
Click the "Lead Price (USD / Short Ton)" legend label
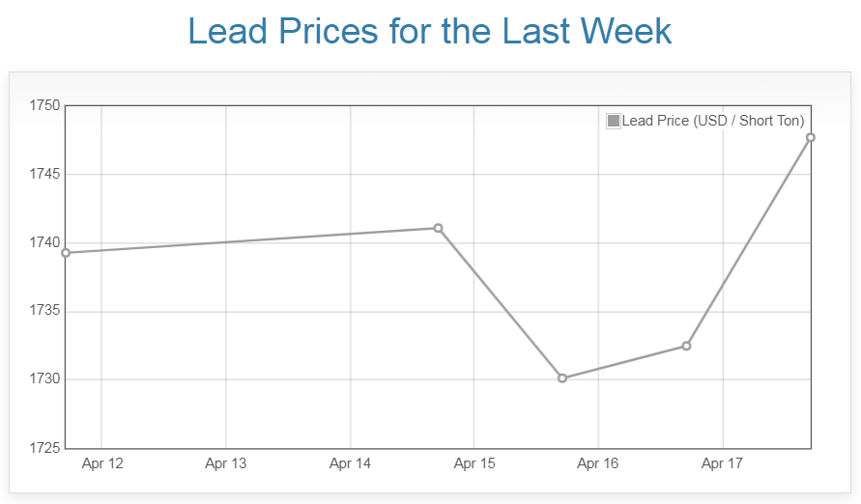pos(713,121)
